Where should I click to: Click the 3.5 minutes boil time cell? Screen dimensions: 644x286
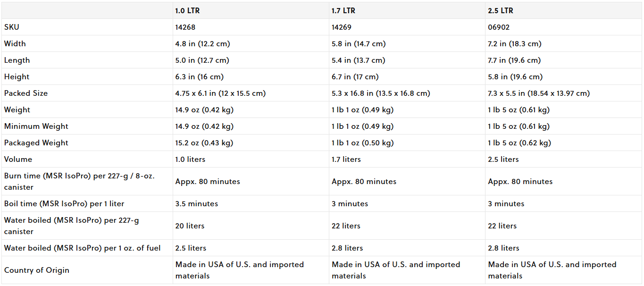pyautogui.click(x=197, y=203)
